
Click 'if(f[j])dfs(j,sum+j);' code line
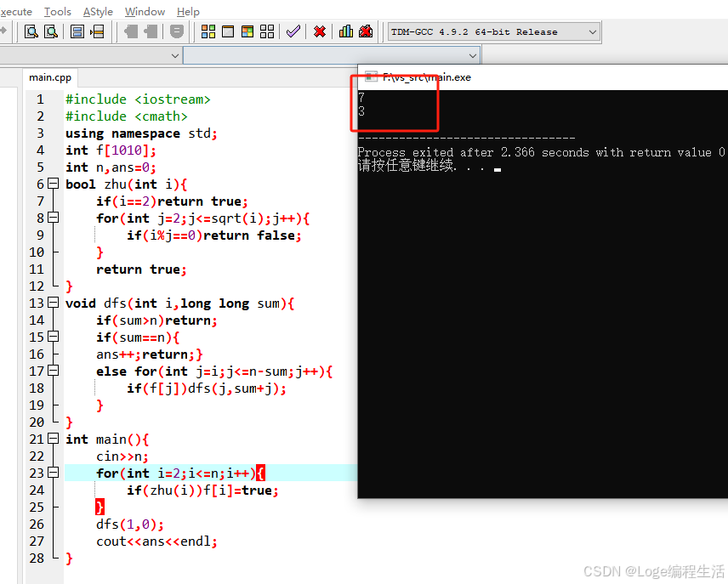point(207,388)
